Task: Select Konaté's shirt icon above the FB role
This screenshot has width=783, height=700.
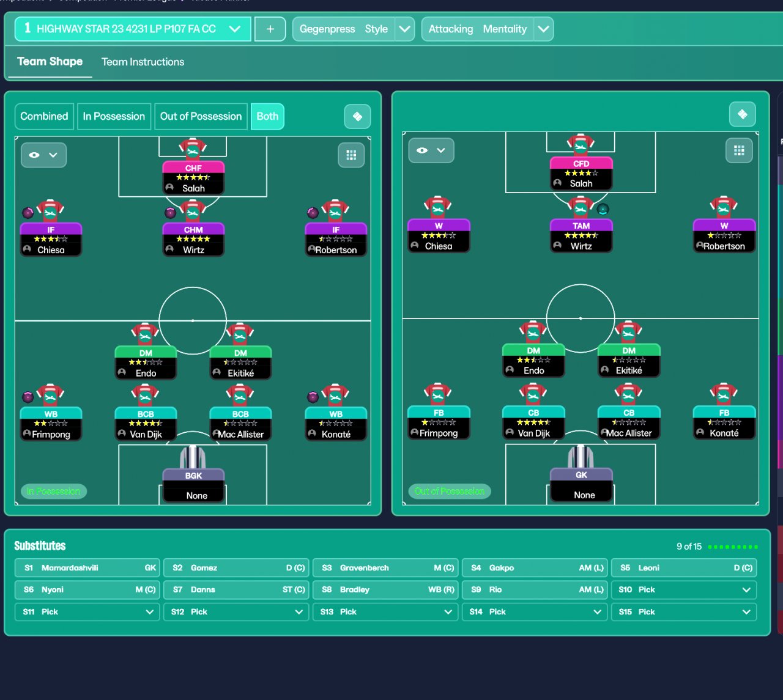Action: [x=724, y=394]
